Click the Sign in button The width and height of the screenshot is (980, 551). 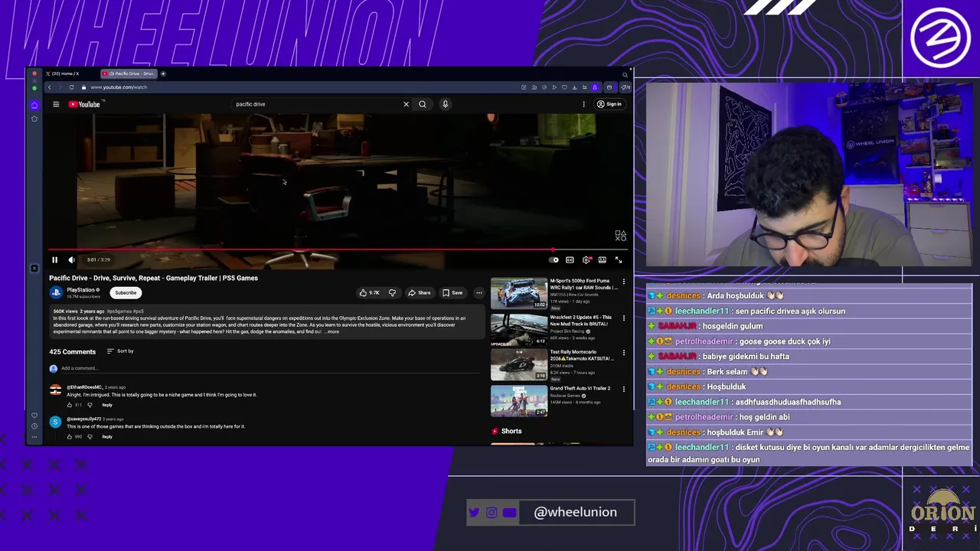(x=609, y=104)
